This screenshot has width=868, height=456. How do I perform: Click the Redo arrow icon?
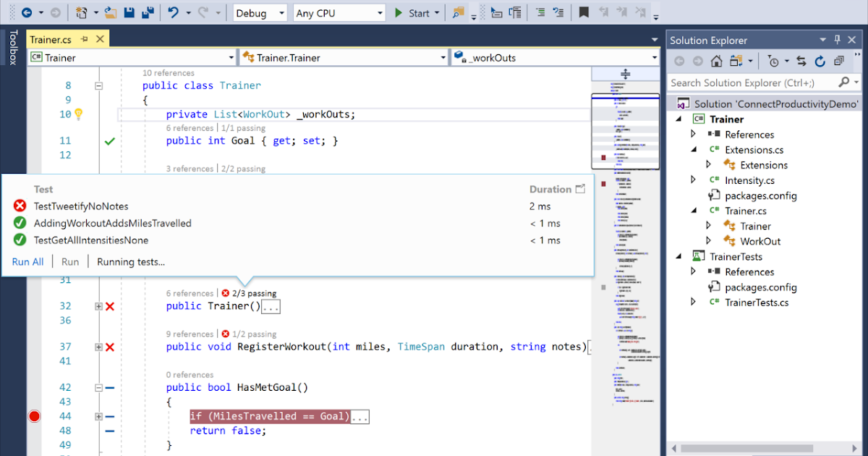pyautogui.click(x=203, y=13)
